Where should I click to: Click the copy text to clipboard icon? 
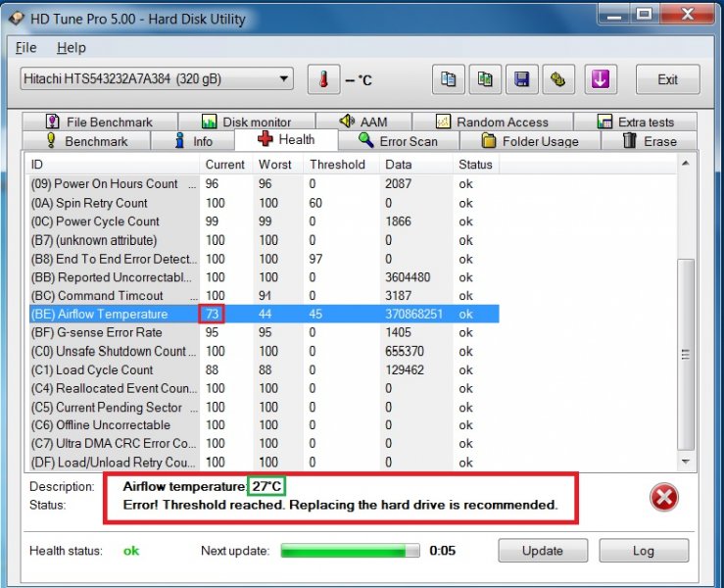click(448, 79)
